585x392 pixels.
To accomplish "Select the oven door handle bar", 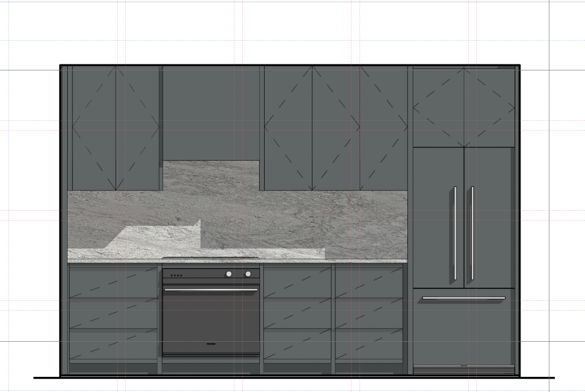I will (x=211, y=290).
